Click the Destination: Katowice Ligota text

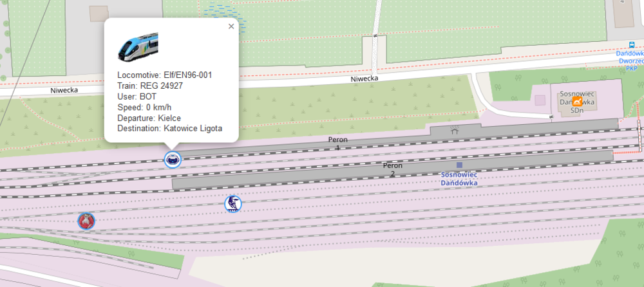(169, 129)
